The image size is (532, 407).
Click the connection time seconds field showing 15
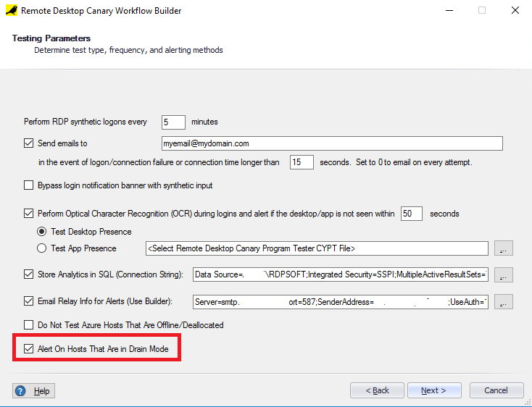pos(302,162)
